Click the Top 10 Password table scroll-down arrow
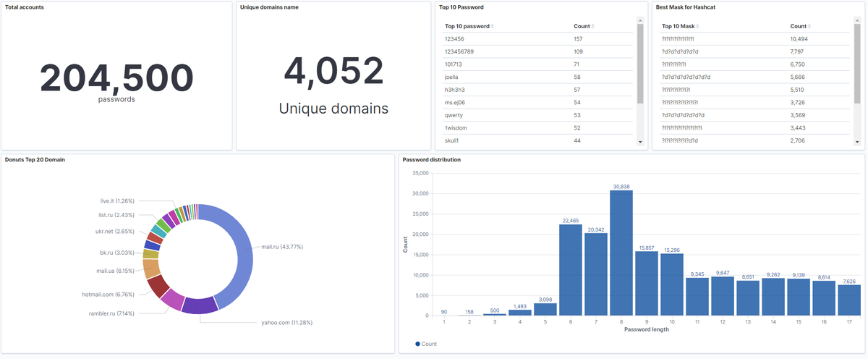This screenshot has height=359, width=868. tap(640, 143)
